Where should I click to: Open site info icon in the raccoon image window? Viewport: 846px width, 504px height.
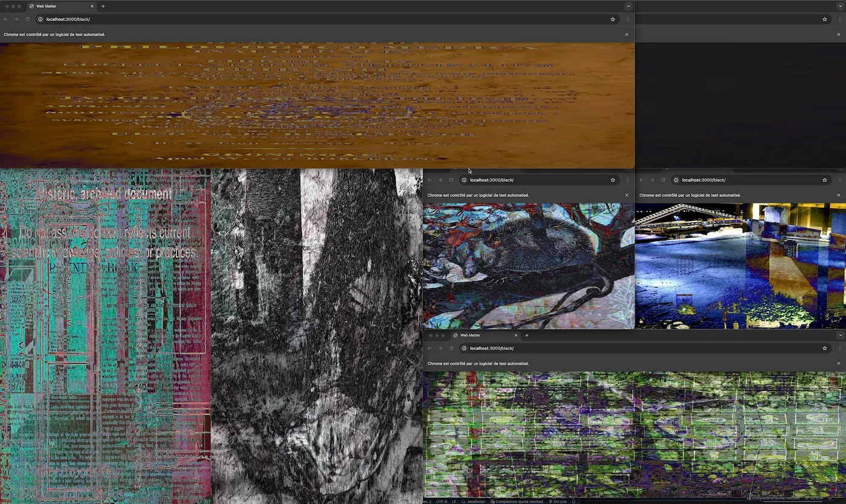click(464, 180)
